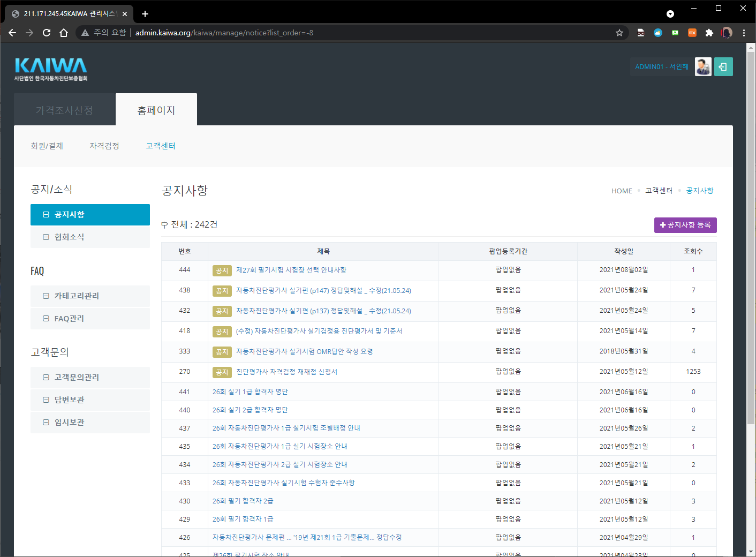
Task: Click 공지사항 등록 button
Action: (x=685, y=225)
